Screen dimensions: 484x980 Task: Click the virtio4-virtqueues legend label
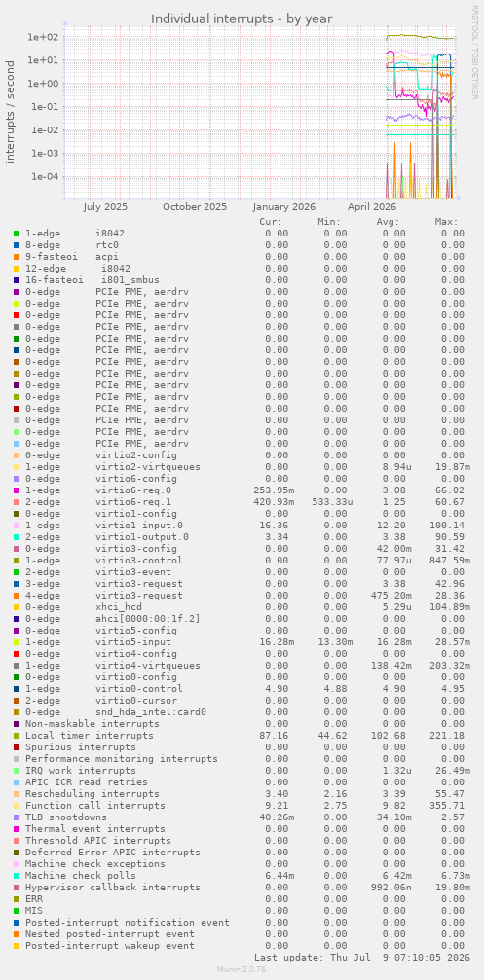point(148,666)
